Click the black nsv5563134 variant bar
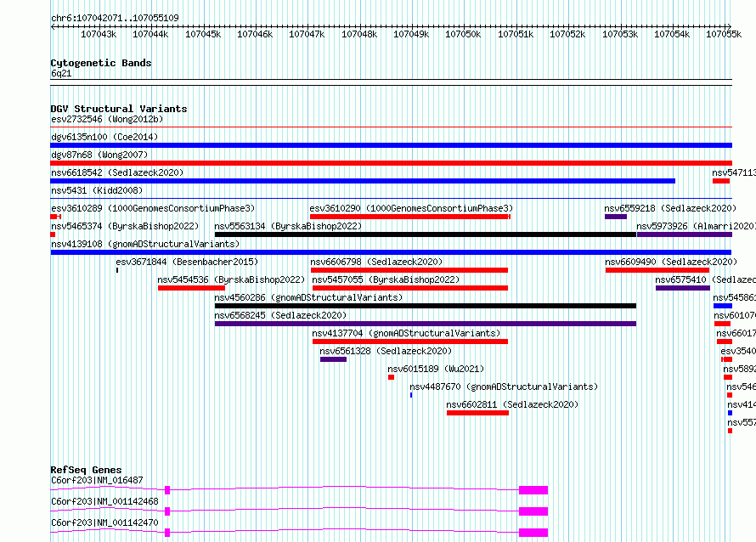The image size is (756, 542). pyautogui.click(x=426, y=234)
